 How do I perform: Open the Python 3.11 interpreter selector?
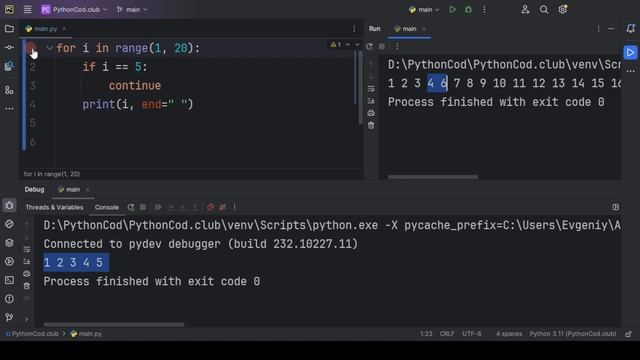click(x=573, y=334)
